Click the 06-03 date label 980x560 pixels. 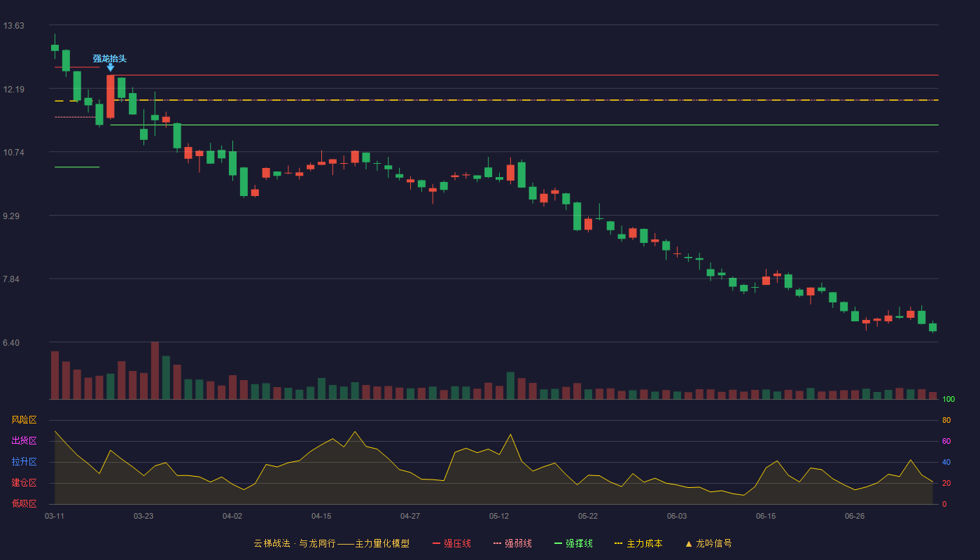tap(677, 516)
